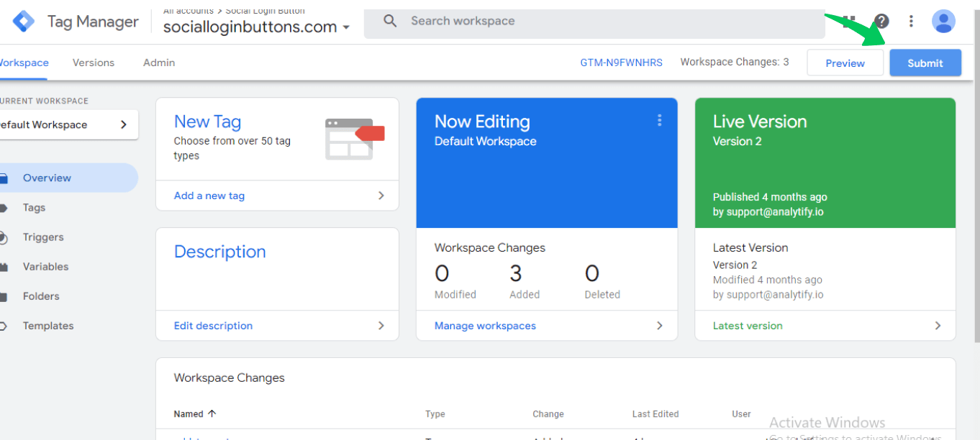
Task: Click the GTM-N9FWNHRS container ID link
Action: pyautogui.click(x=621, y=63)
